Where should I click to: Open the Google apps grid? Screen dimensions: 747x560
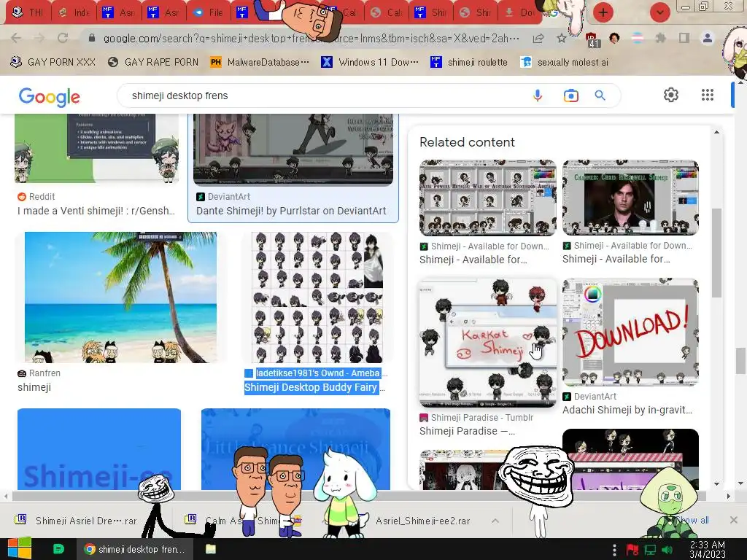[x=708, y=96]
